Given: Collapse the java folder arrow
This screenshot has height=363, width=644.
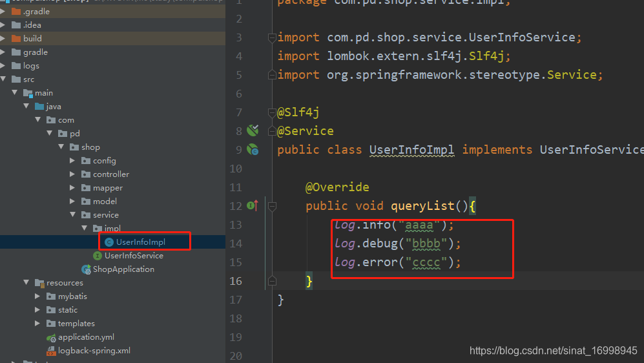Looking at the screenshot, I should point(26,106).
